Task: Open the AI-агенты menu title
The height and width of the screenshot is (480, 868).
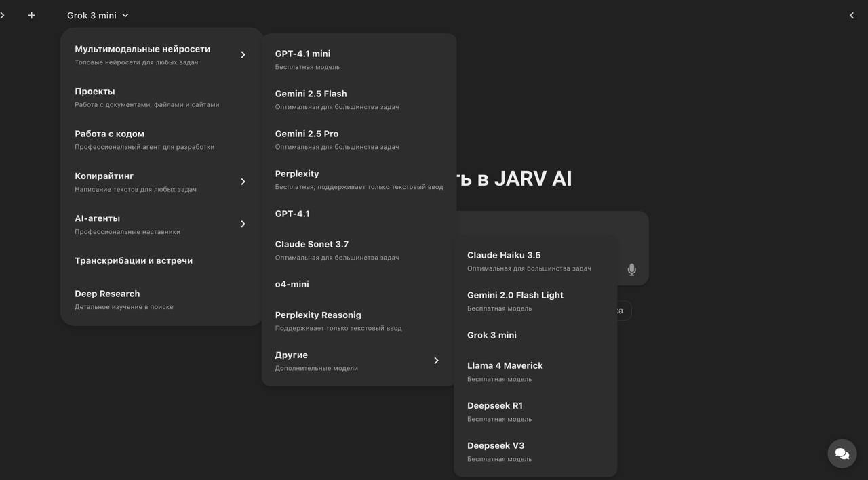Action: click(97, 218)
